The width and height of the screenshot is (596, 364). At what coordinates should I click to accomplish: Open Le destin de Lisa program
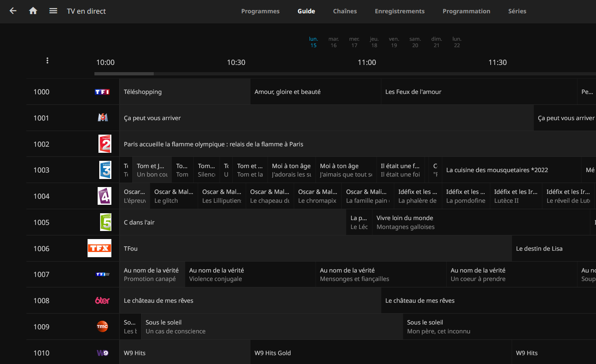(x=554, y=248)
